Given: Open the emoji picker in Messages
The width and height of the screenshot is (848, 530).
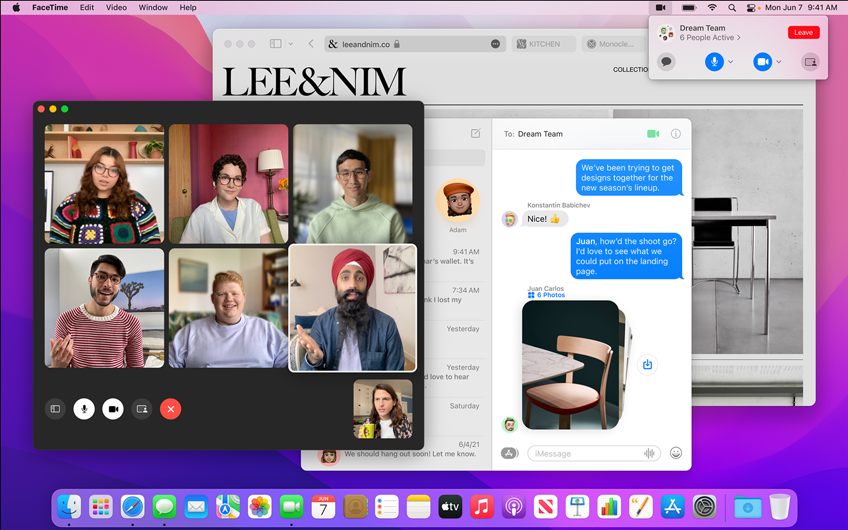Looking at the screenshot, I should (676, 453).
